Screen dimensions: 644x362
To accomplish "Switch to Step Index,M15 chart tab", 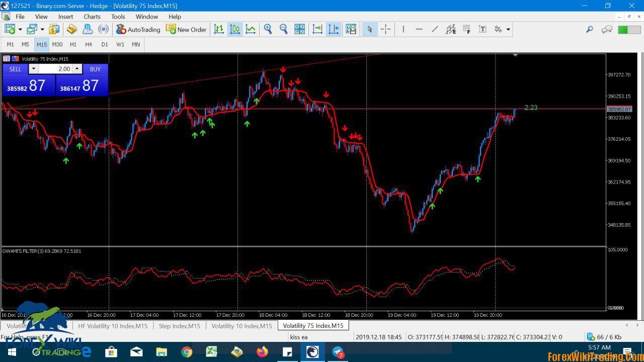I will (x=179, y=326).
